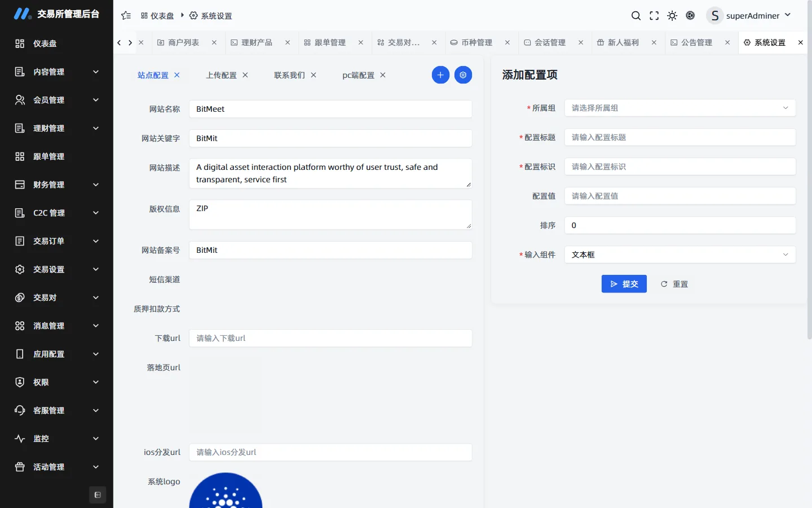Select the 上传配置 config tab
812x508 pixels.
pyautogui.click(x=221, y=75)
